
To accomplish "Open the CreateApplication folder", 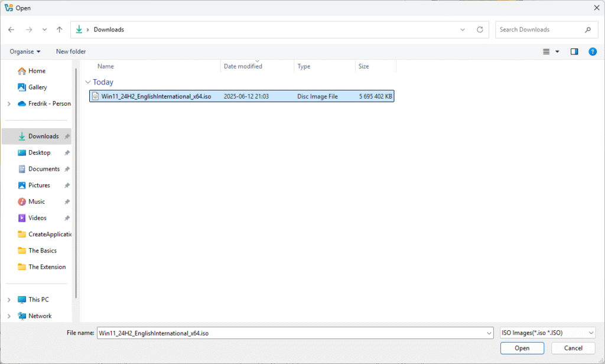I will point(44,235).
